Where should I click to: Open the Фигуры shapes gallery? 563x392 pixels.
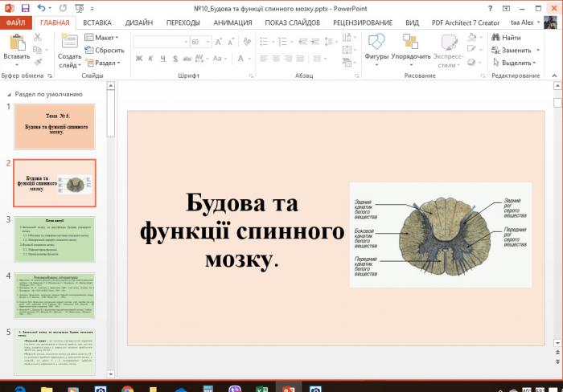coord(376,42)
